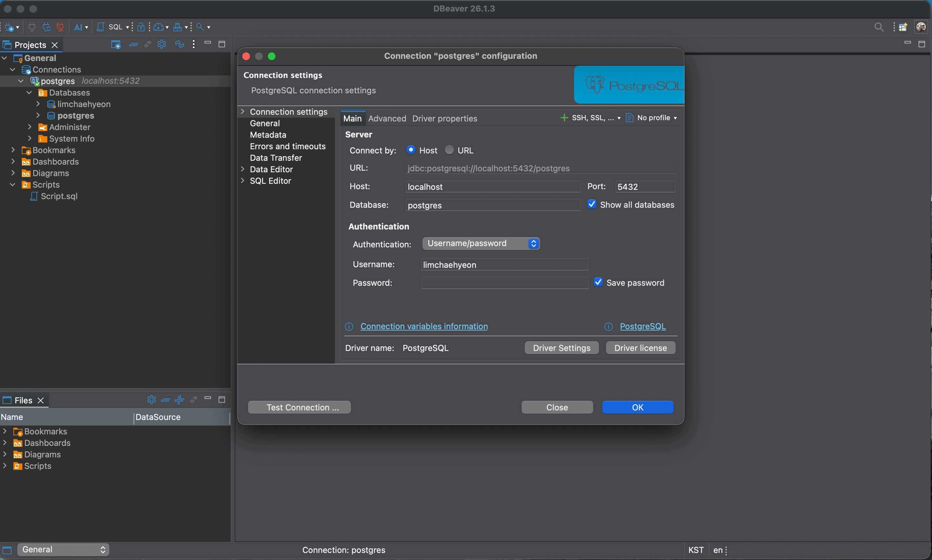Image resolution: width=932 pixels, height=560 pixels.
Task: Click the transaction lock icon in toolbar
Action: point(141,27)
